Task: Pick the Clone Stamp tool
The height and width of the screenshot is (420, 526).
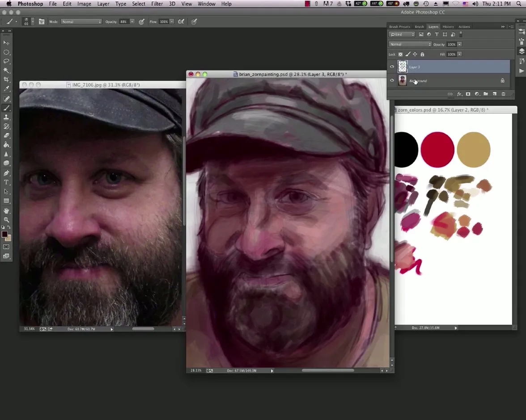Action: click(x=6, y=117)
